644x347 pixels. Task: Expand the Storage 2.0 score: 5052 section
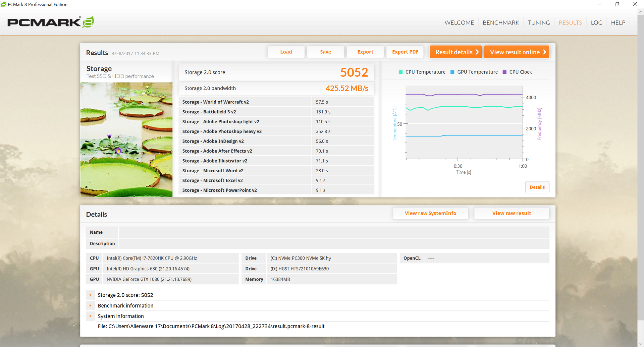[x=90, y=295]
